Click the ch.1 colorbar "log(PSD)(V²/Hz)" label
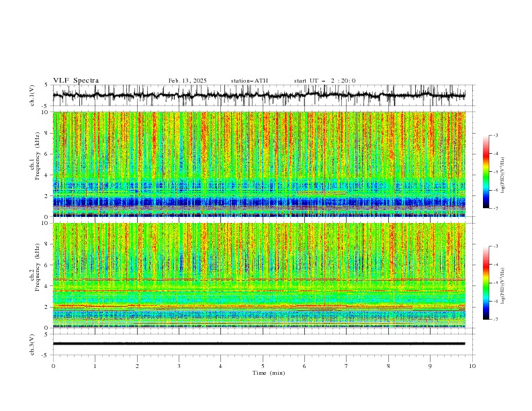This screenshot has height=411, width=532. click(502, 175)
